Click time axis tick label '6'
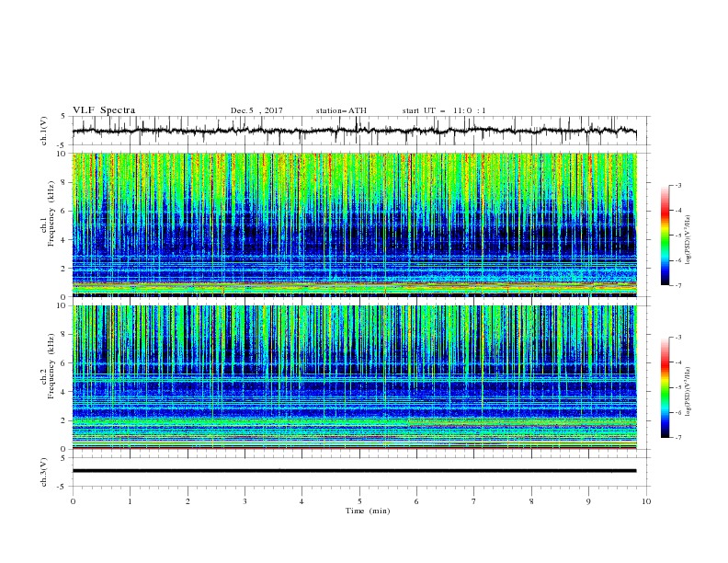728x563 pixels. pos(416,501)
